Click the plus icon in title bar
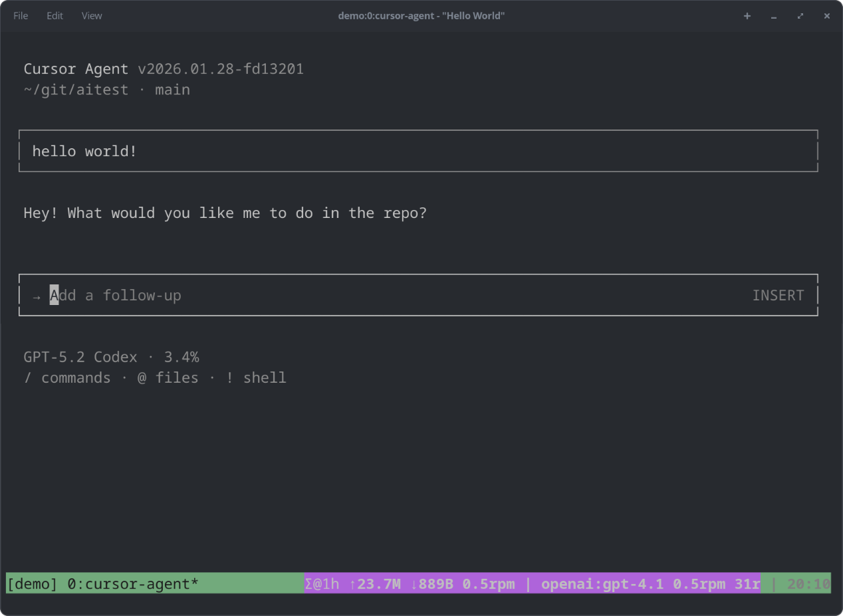Image resolution: width=843 pixels, height=616 pixels. [x=747, y=16]
